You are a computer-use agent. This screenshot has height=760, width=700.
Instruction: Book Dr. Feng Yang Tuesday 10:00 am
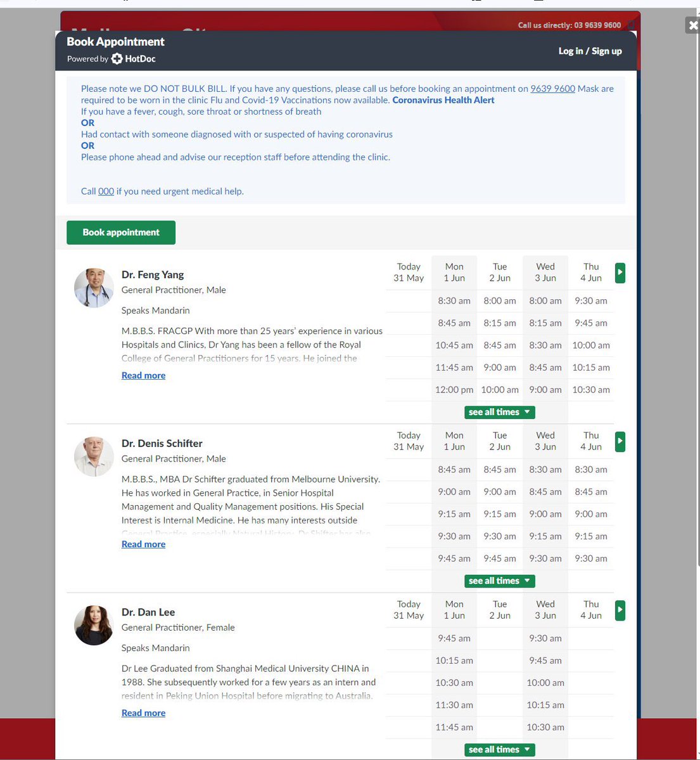[x=500, y=390]
